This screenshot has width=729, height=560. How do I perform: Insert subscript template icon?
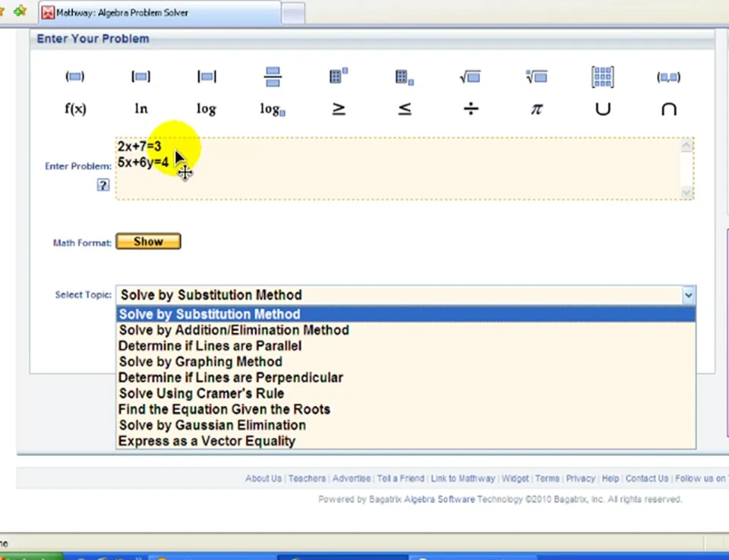(x=405, y=77)
